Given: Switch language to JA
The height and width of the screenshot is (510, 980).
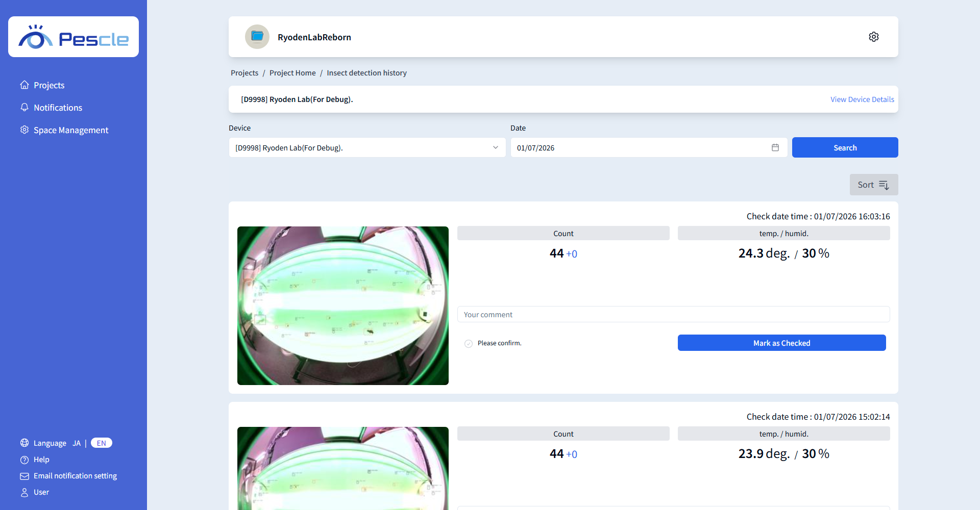Looking at the screenshot, I should coord(77,443).
